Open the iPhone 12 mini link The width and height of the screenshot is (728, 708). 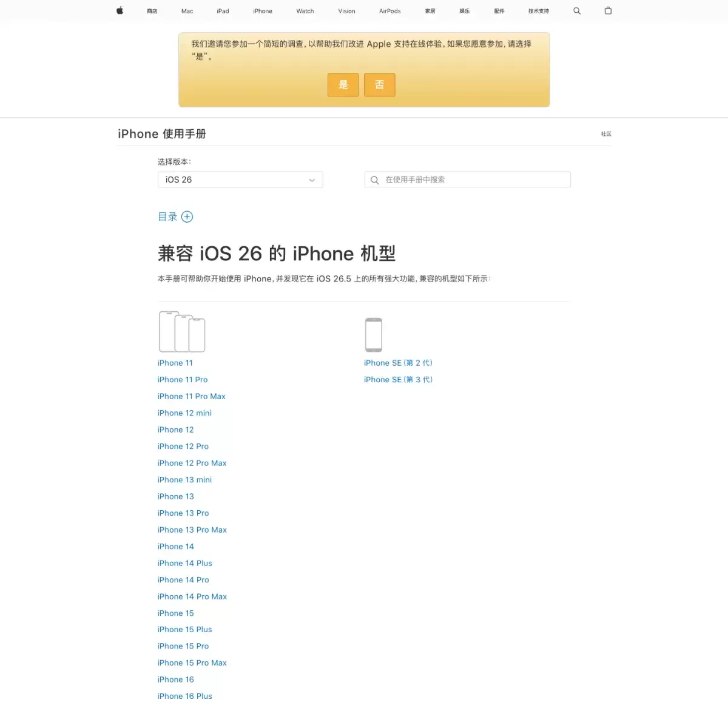click(x=184, y=413)
